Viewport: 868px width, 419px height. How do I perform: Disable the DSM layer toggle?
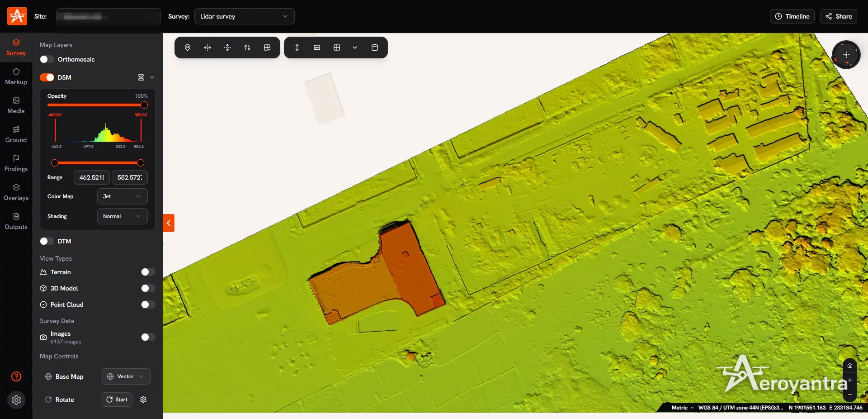(47, 77)
